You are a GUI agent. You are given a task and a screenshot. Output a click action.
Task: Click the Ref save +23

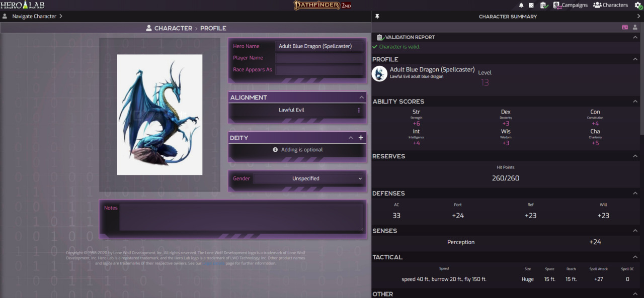point(530,216)
